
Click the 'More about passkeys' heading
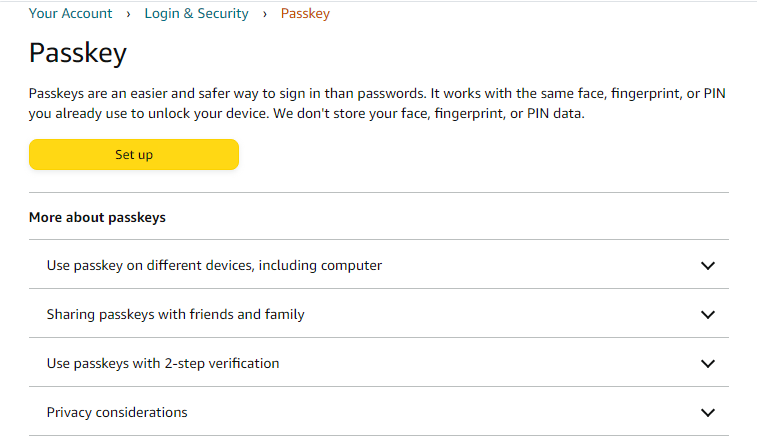(x=97, y=217)
